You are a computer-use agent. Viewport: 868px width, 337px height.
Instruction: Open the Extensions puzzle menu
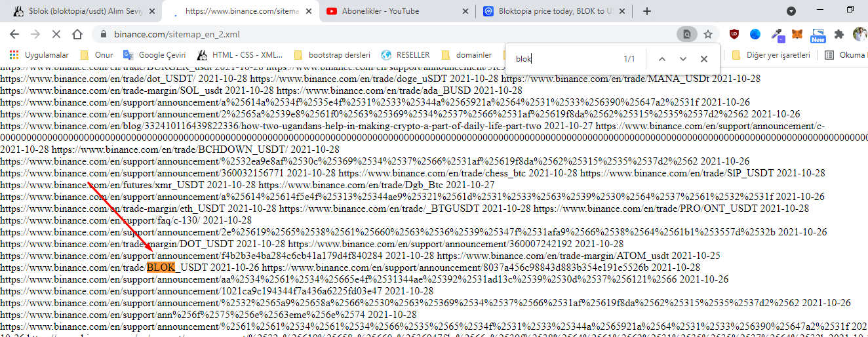point(838,34)
